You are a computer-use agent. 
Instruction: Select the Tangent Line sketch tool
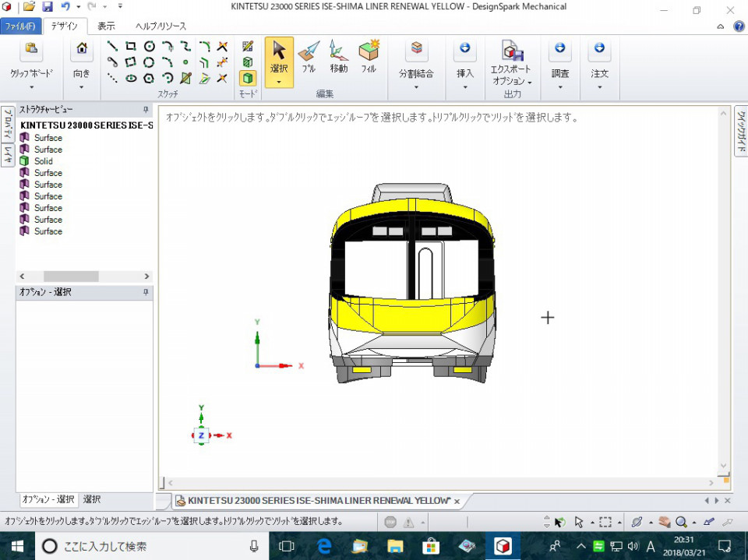point(112,62)
